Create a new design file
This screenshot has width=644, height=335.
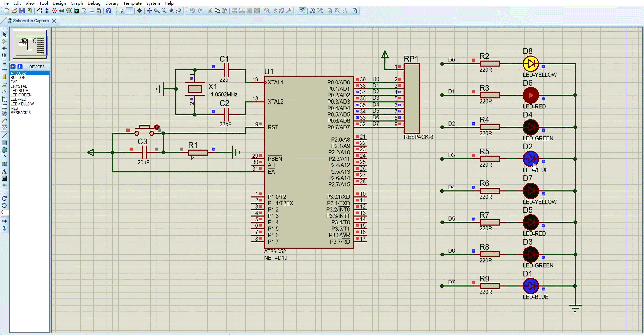click(7, 11)
